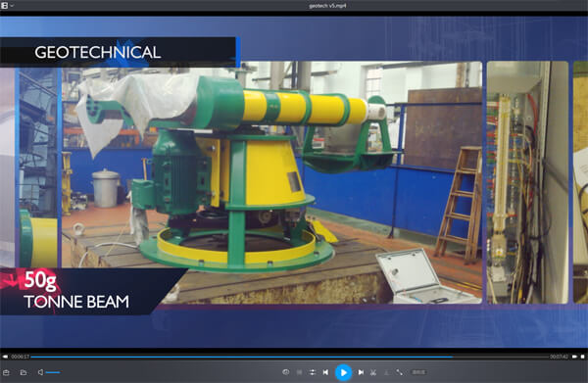The width and height of the screenshot is (588, 383).
Task: Skip to the previous track
Action: 325,372
